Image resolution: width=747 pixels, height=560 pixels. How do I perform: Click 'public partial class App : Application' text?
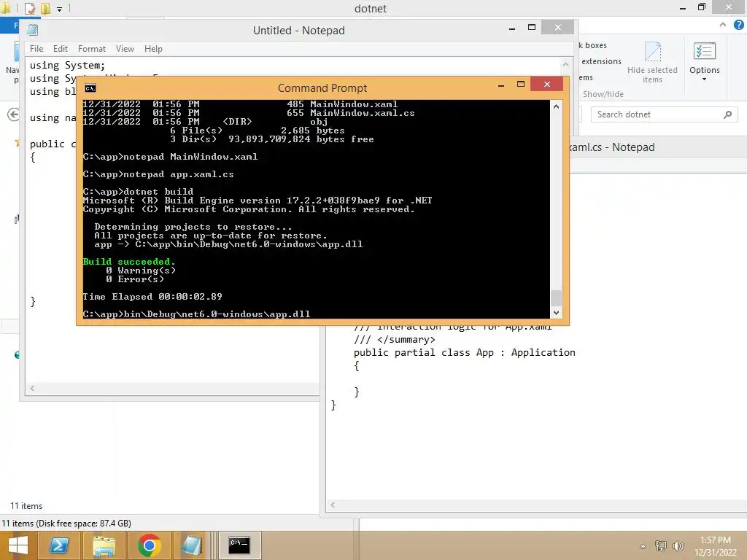pos(465,352)
